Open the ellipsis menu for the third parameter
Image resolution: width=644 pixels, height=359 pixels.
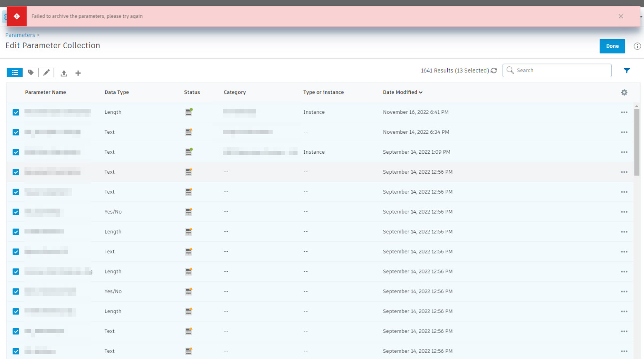(624, 152)
